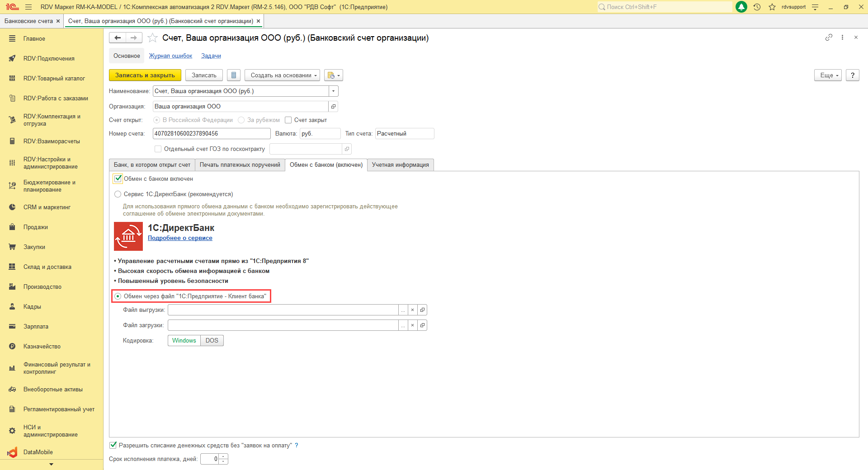Expand the "Создать на основании" dropdown
The height and width of the screenshot is (470, 868).
click(x=282, y=75)
